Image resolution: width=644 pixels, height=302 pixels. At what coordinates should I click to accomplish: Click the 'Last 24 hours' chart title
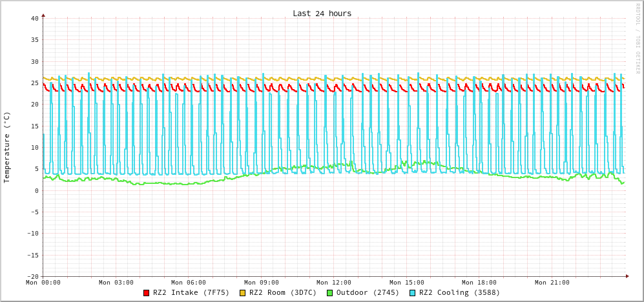[x=322, y=13]
